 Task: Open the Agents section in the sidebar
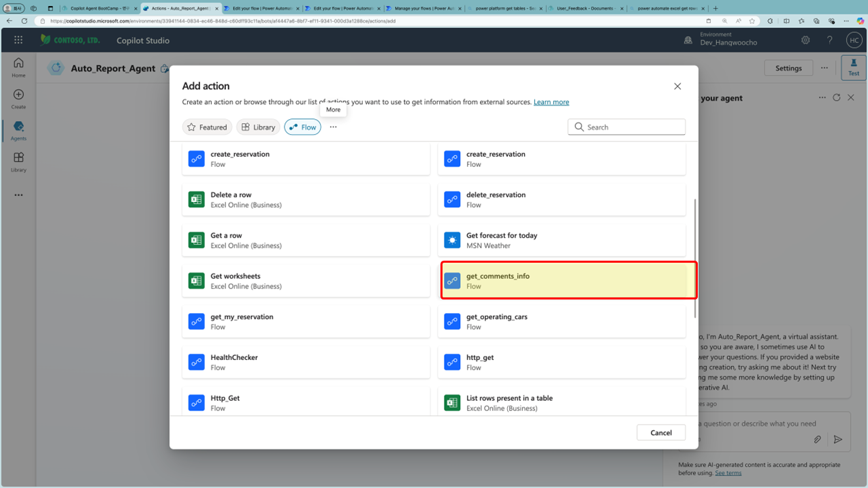(18, 131)
